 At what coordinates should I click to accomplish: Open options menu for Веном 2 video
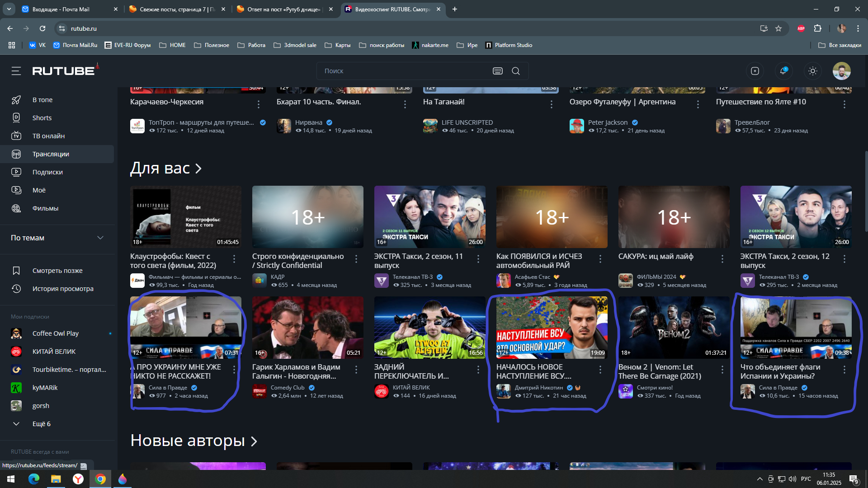(722, 370)
